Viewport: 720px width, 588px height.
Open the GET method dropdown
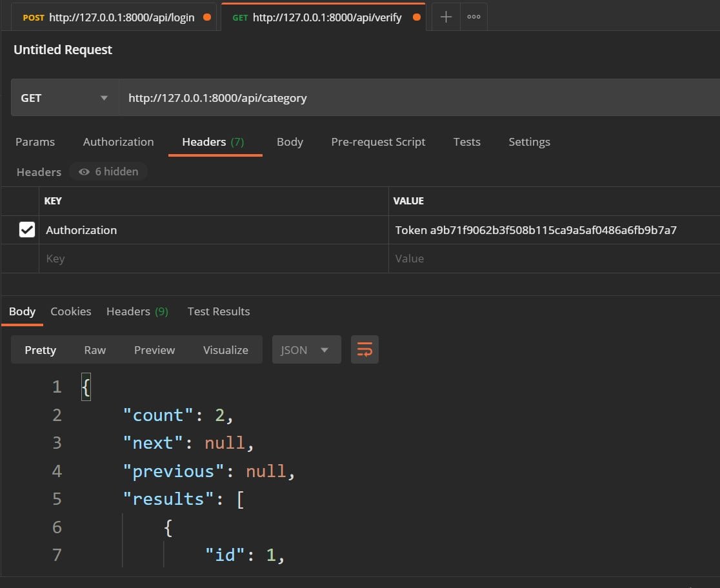(x=65, y=98)
